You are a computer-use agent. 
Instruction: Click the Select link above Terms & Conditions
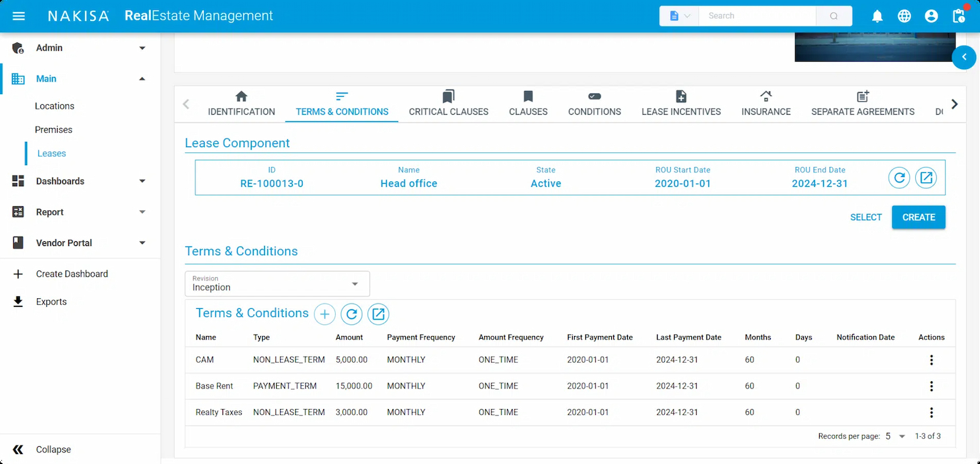865,217
